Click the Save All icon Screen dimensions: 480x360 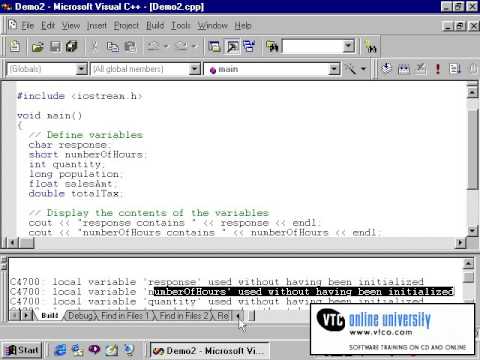pos(72,47)
